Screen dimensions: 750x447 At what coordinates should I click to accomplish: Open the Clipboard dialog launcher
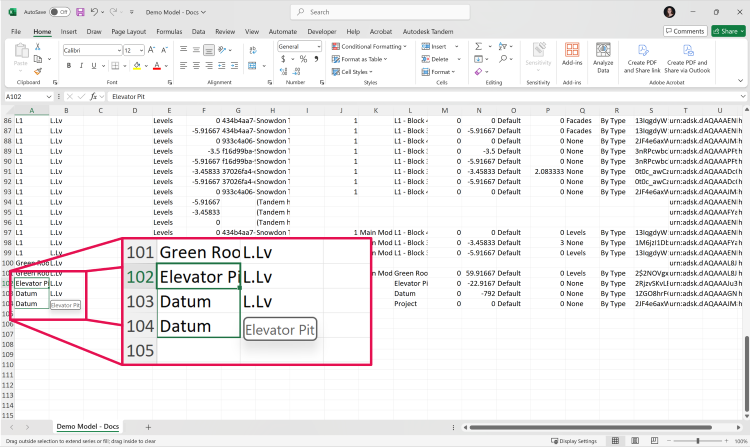55,82
